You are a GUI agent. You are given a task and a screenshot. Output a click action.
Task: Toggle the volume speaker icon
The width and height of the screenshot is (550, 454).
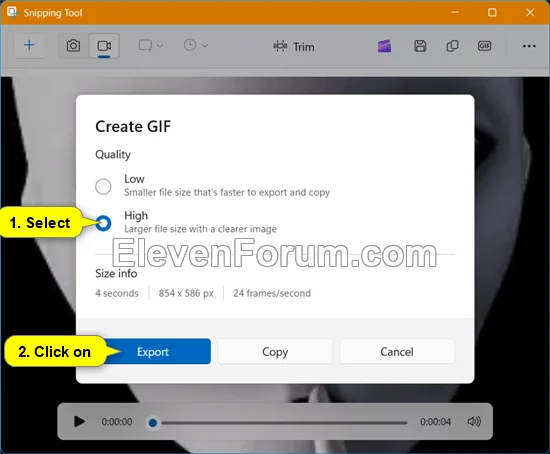click(474, 421)
